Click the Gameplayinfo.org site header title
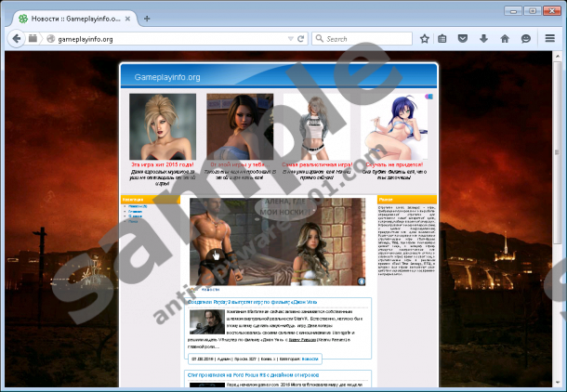The image size is (567, 392). point(167,77)
